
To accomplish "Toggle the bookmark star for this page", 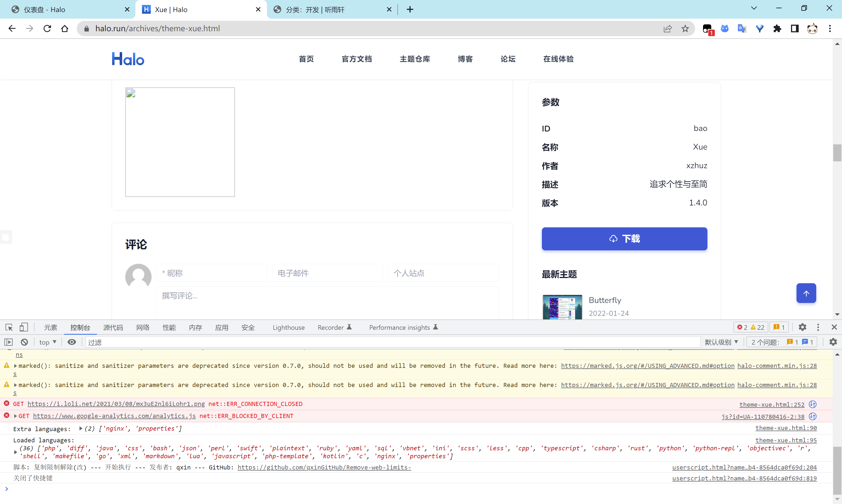I will [685, 28].
